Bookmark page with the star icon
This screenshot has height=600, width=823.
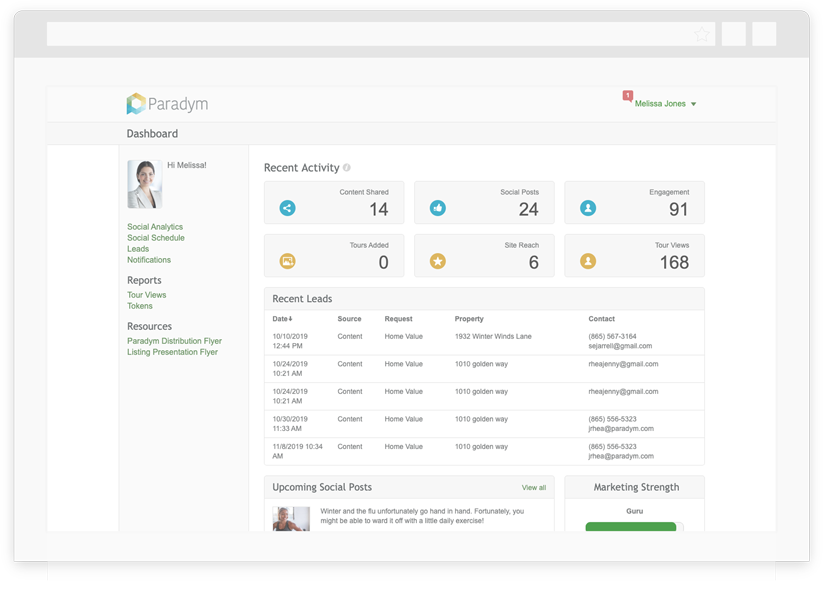702,35
